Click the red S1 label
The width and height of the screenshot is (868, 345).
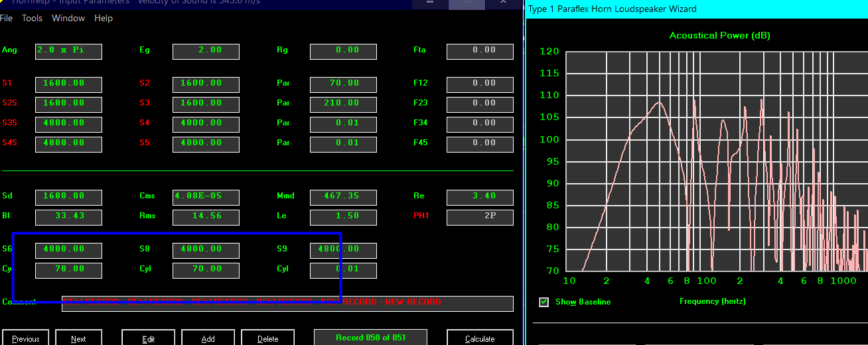pyautogui.click(x=7, y=84)
